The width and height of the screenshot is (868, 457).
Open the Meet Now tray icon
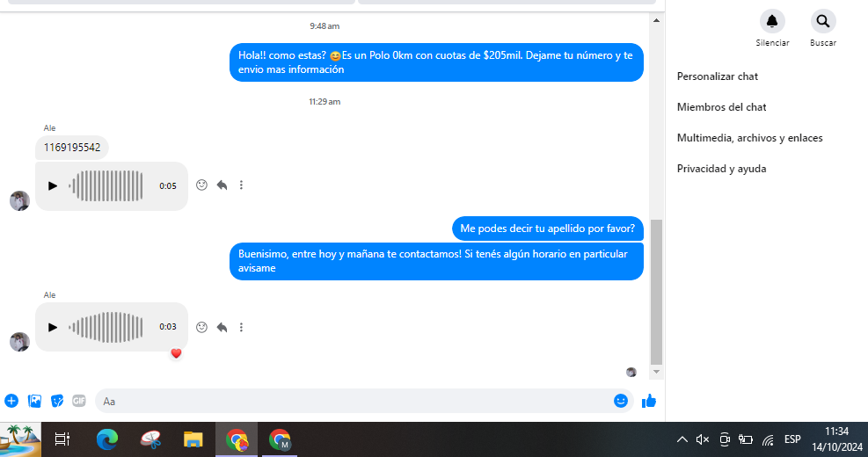point(724,439)
